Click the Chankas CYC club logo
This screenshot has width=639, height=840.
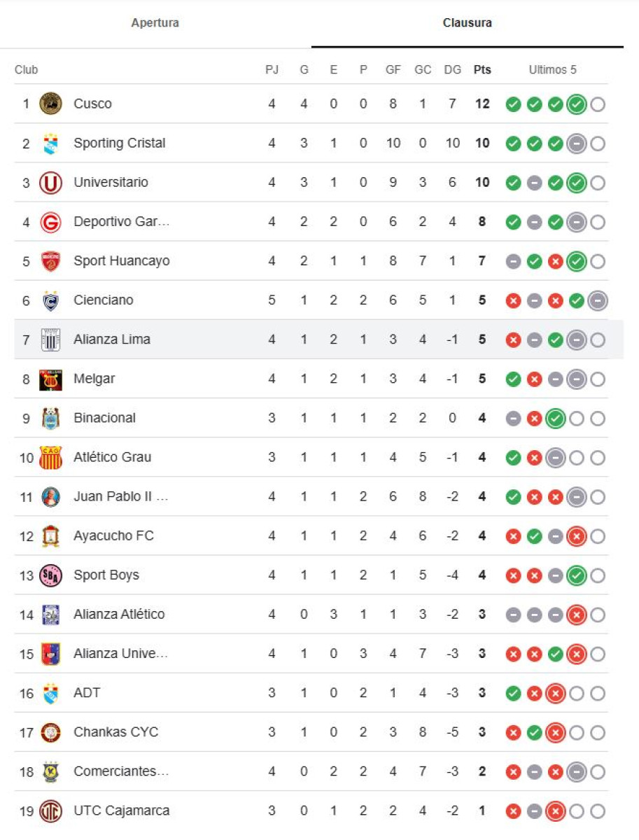tap(50, 733)
